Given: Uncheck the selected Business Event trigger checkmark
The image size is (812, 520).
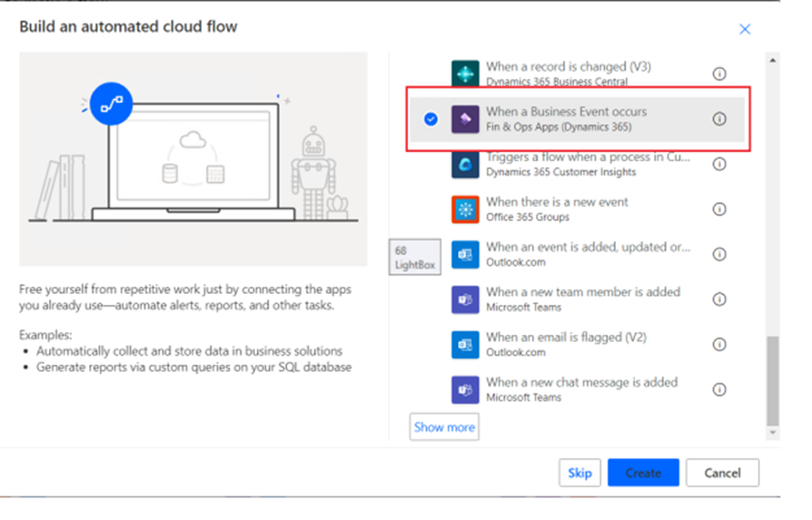Looking at the screenshot, I should (x=431, y=119).
